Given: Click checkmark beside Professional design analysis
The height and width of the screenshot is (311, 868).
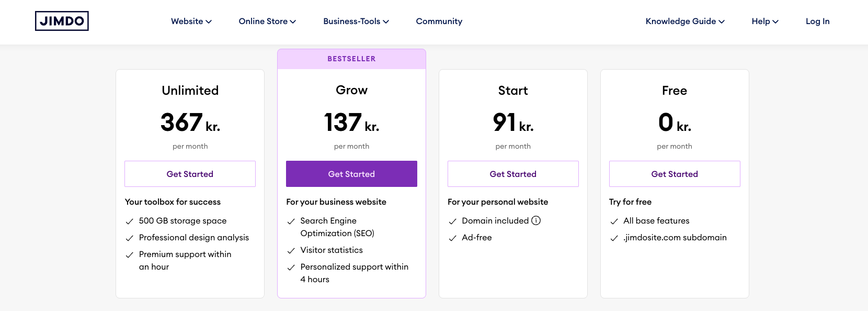Looking at the screenshot, I should click(x=129, y=238).
